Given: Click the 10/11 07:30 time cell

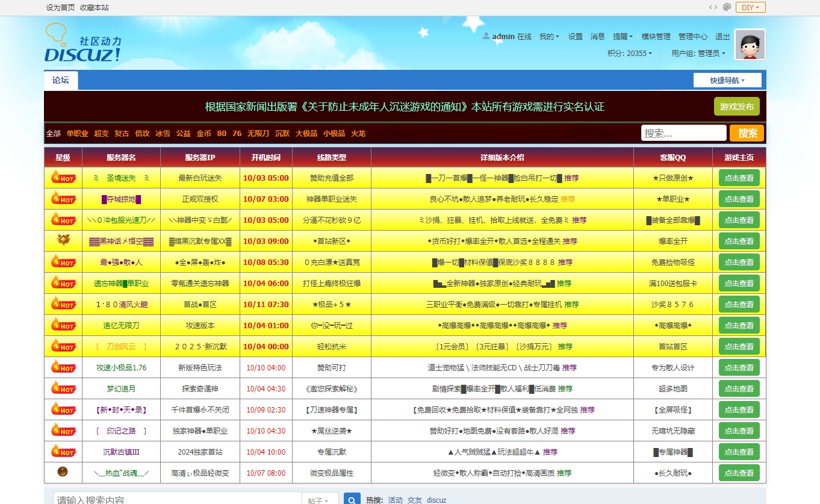Looking at the screenshot, I should click(x=266, y=305).
